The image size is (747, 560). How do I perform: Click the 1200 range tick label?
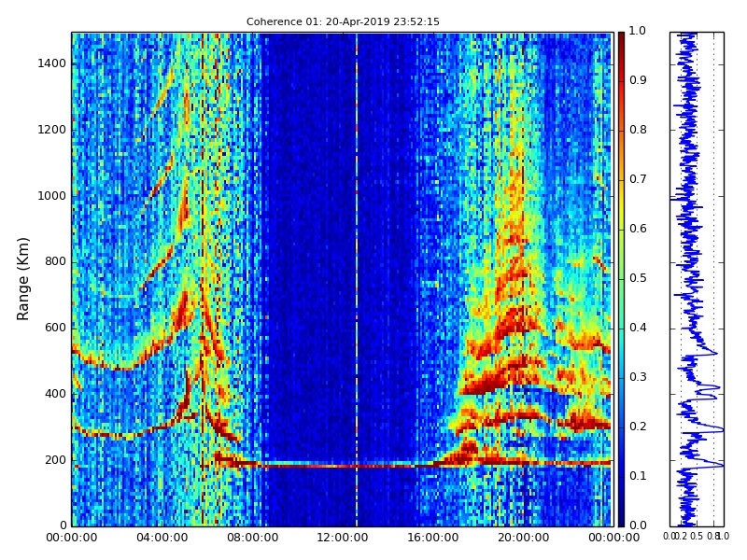pos(51,130)
